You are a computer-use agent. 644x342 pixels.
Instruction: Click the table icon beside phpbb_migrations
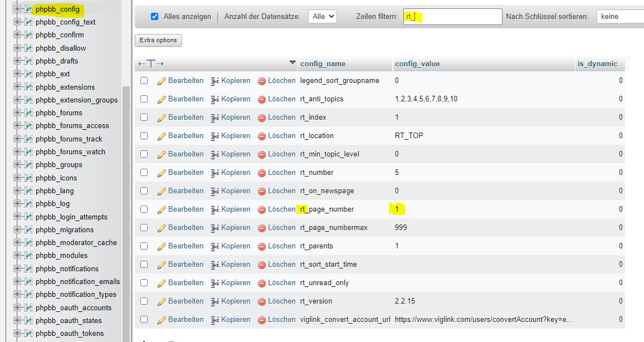(28, 230)
